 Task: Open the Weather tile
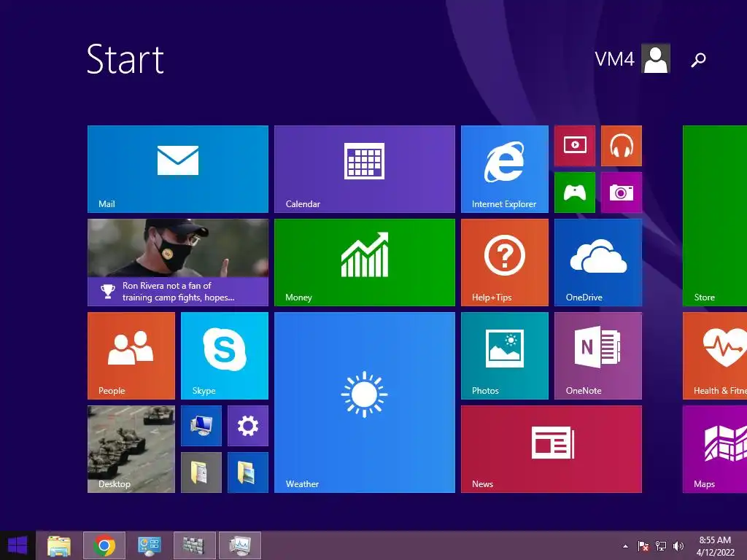pyautogui.click(x=365, y=402)
